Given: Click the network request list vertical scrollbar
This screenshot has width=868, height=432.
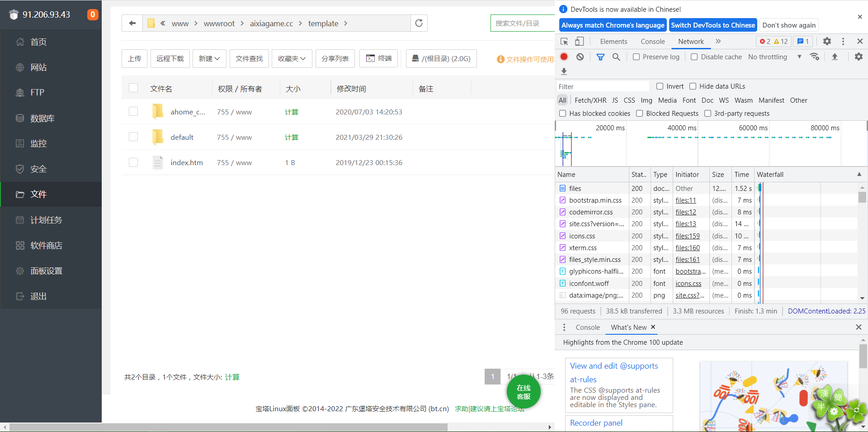Looking at the screenshot, I should coord(862,197).
